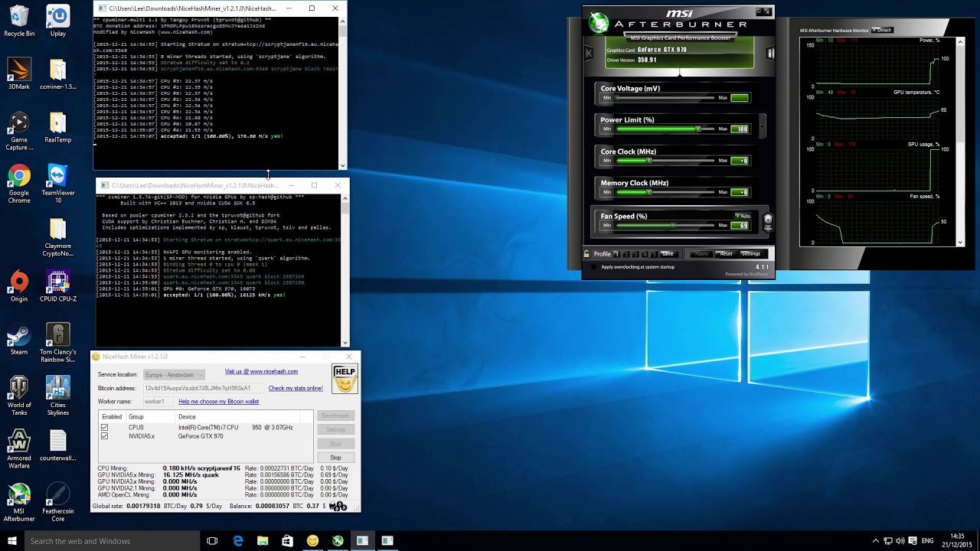Click the Search the web and Windows box
980x551 pixels.
pos(110,541)
